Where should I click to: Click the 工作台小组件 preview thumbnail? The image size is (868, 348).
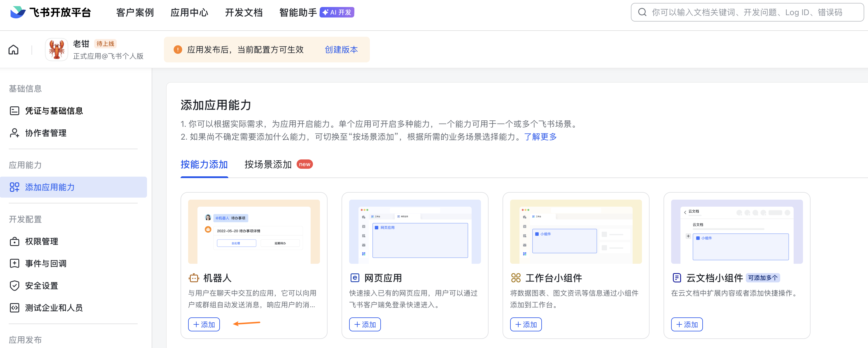576,231
